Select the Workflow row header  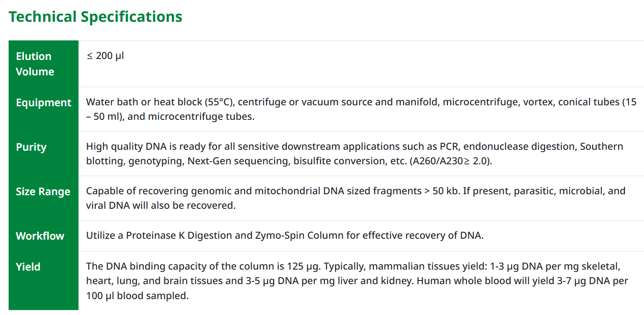(40, 236)
